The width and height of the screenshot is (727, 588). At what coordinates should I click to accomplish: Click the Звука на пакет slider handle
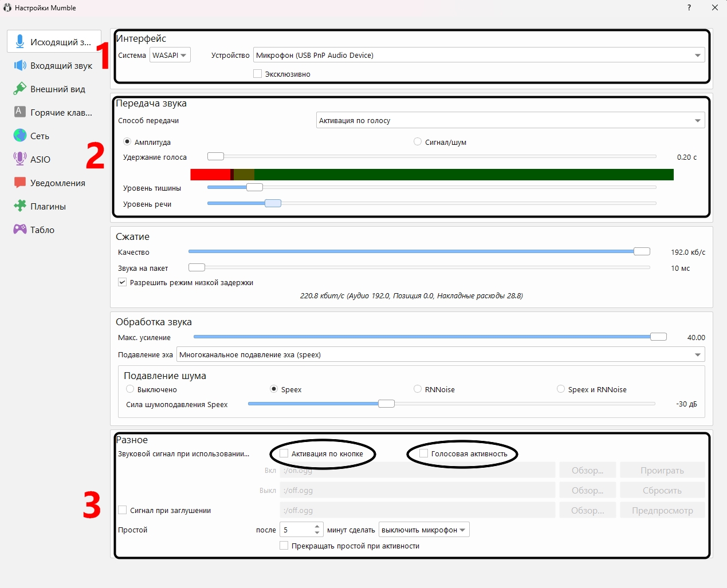coord(197,267)
